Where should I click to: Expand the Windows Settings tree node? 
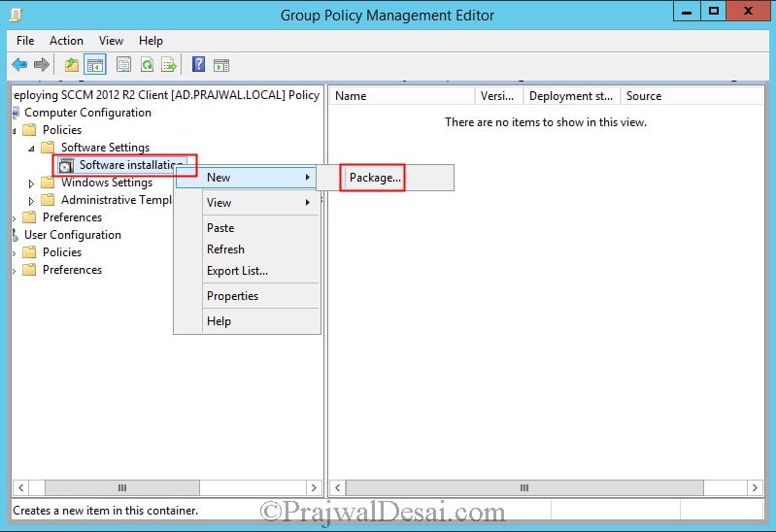point(31,183)
